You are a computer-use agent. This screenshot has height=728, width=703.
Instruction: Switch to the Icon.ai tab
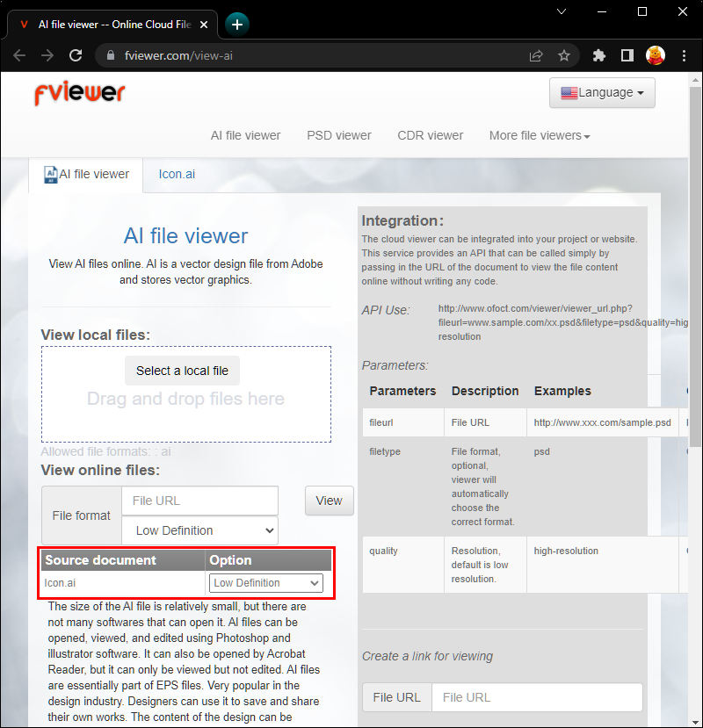(x=177, y=174)
